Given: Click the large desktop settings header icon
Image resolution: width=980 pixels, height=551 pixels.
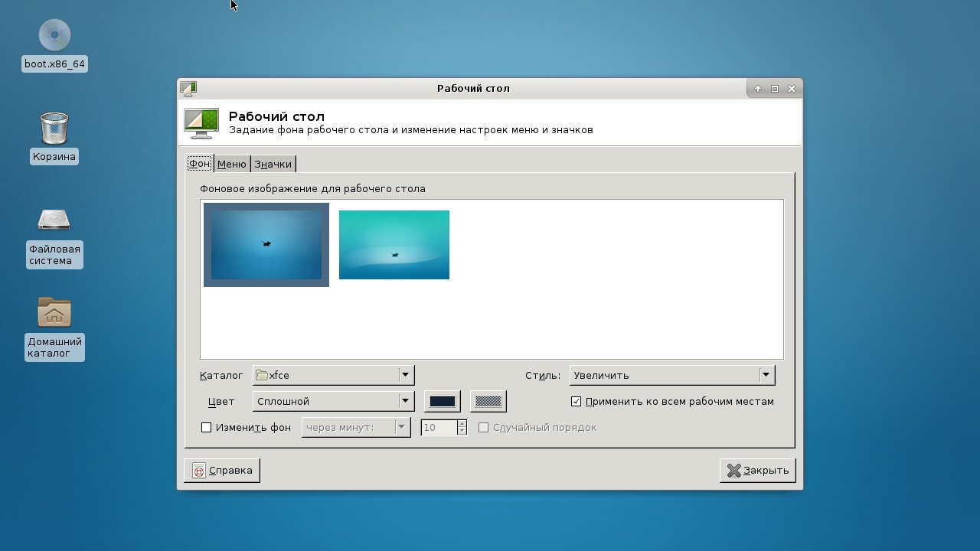Looking at the screenshot, I should [x=201, y=123].
